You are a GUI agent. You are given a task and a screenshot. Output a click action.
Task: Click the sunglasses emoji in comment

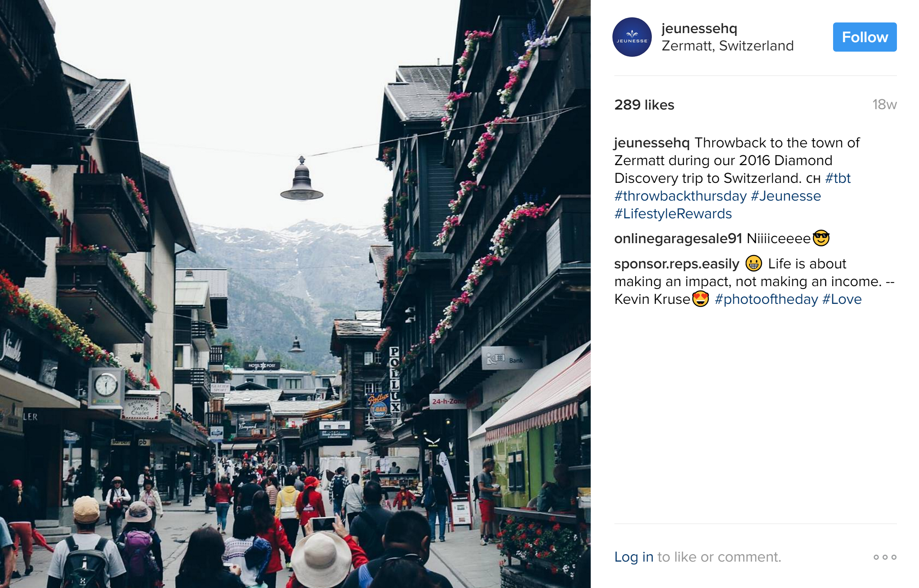click(821, 238)
